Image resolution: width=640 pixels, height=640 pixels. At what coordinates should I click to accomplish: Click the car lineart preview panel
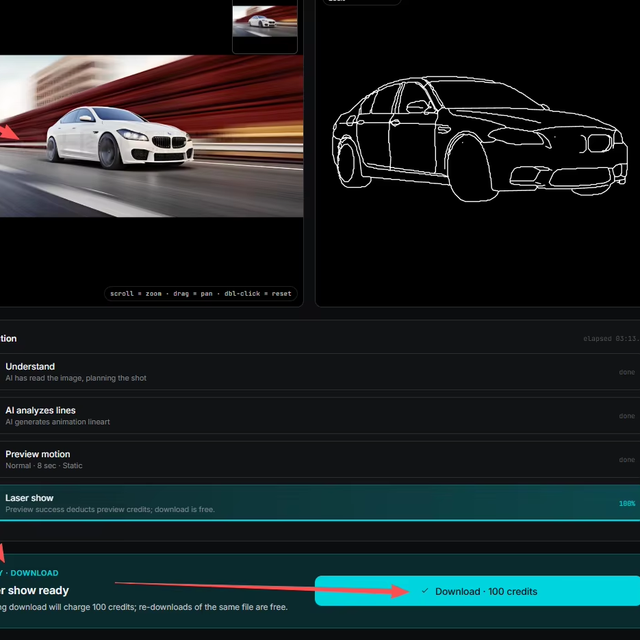(x=478, y=153)
